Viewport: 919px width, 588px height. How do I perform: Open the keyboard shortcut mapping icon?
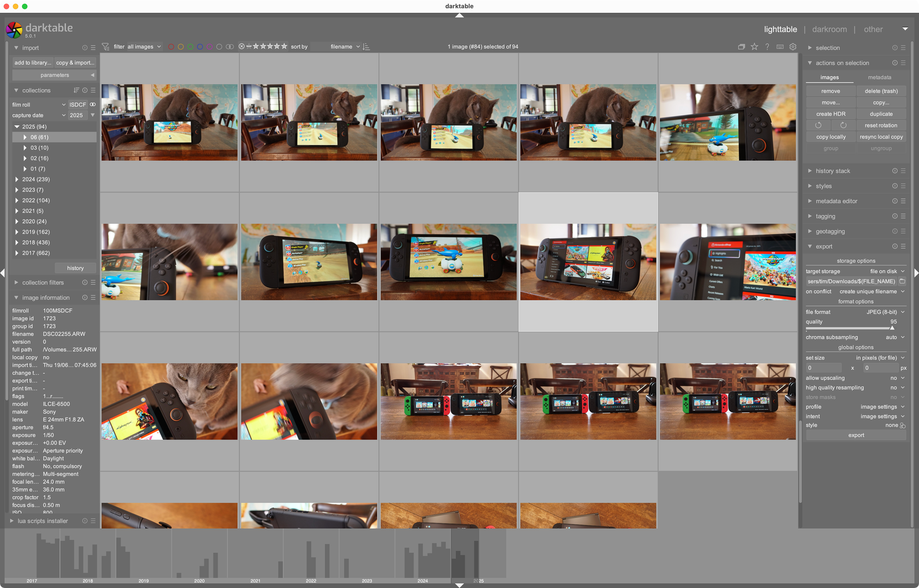(x=780, y=47)
